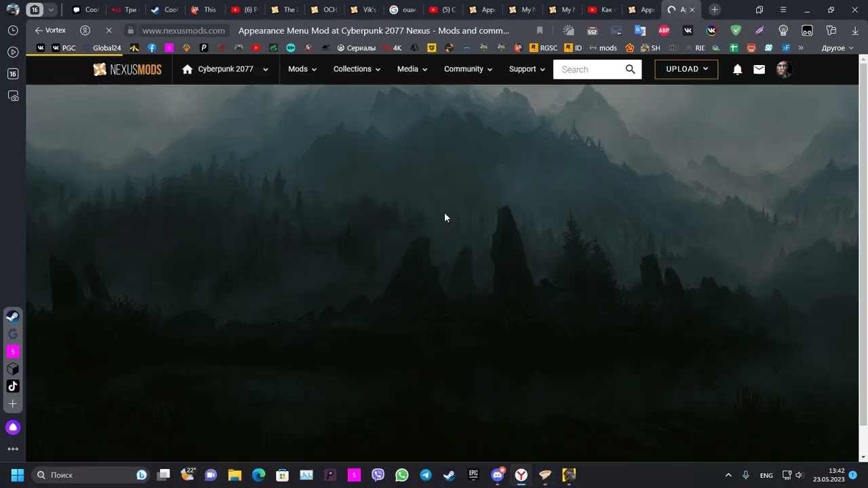868x488 pixels.
Task: Click the www.nexusmods.com address field
Action: tap(183, 30)
